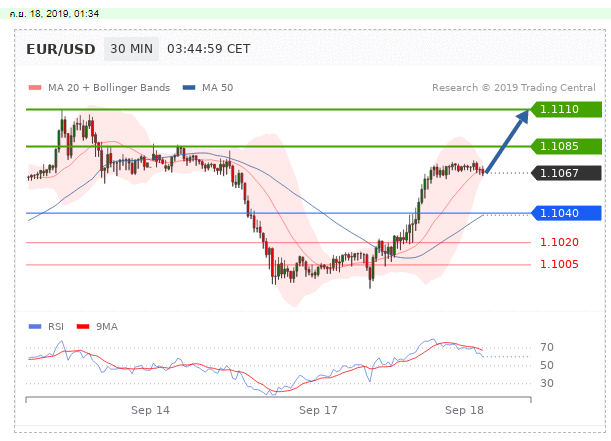Click the 1.1067 black current price tag
The image size is (611, 441).
[567, 173]
